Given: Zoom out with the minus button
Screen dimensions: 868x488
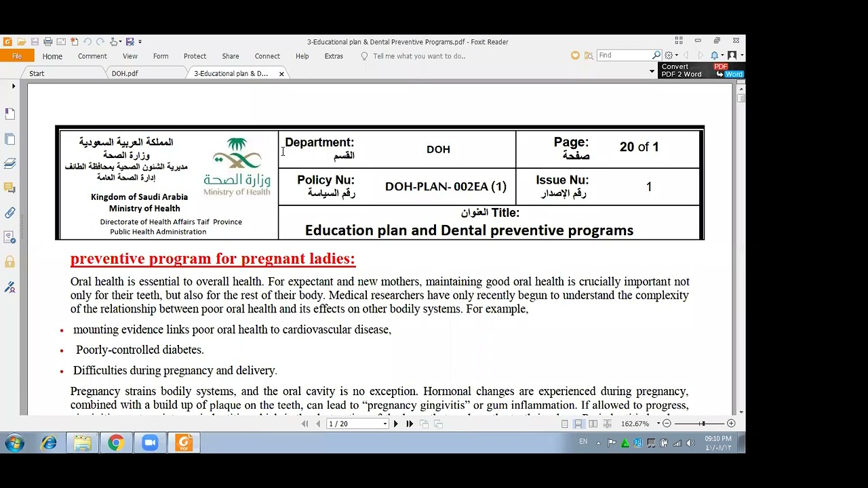Looking at the screenshot, I should [x=667, y=424].
